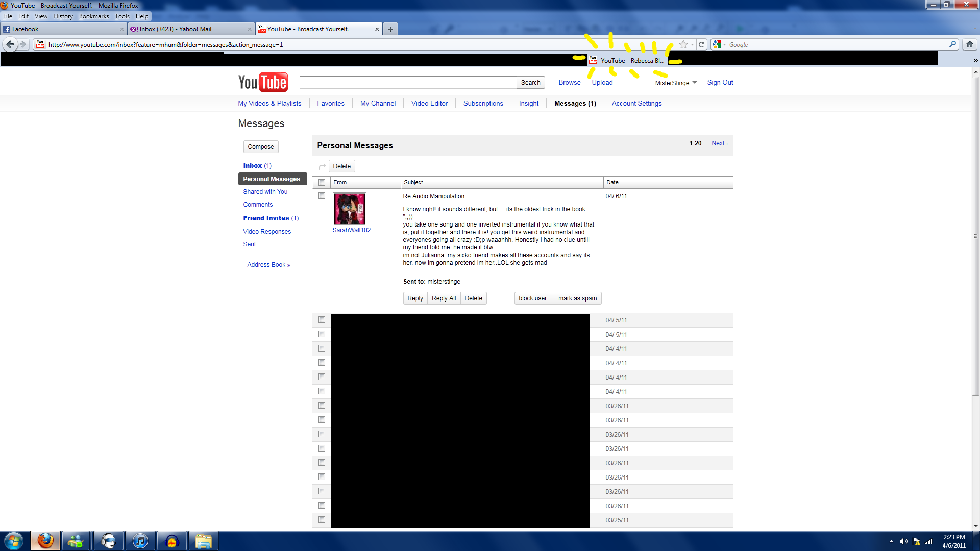
Task: Expand the MisterStinge account dropdown
Action: pyautogui.click(x=695, y=83)
